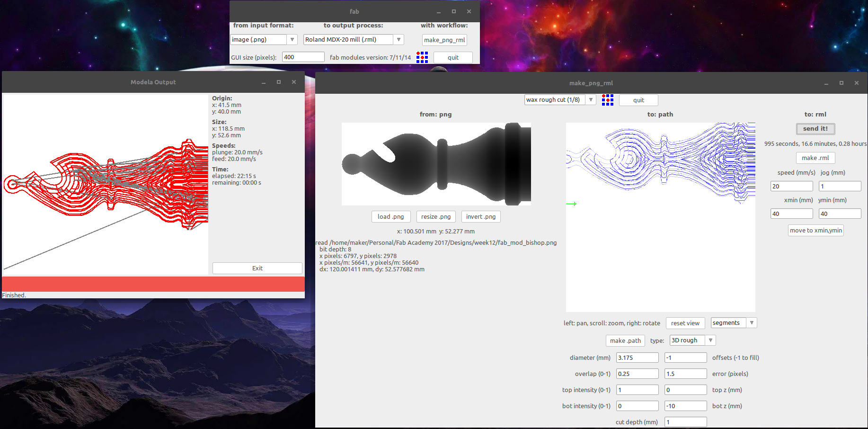Click the invert .png button

[481, 217]
